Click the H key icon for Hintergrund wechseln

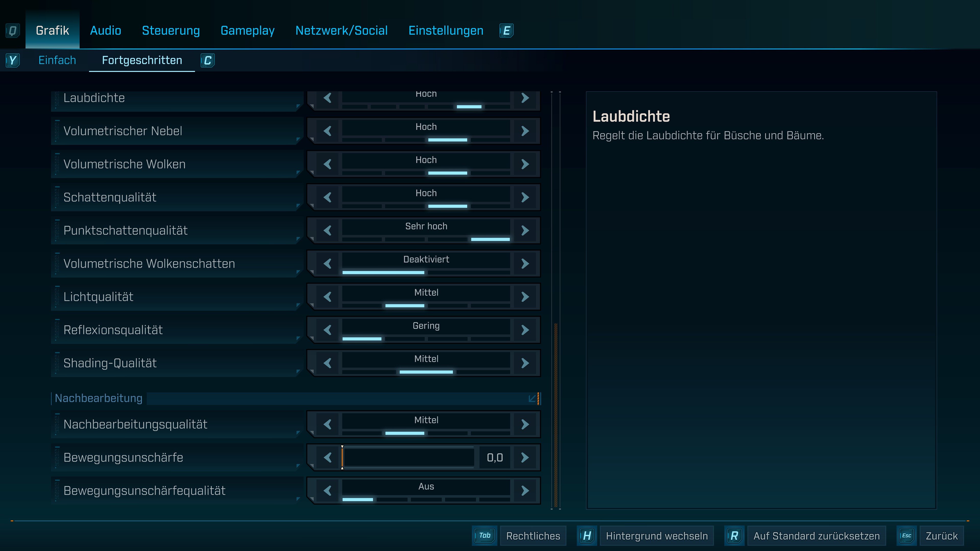point(587,535)
